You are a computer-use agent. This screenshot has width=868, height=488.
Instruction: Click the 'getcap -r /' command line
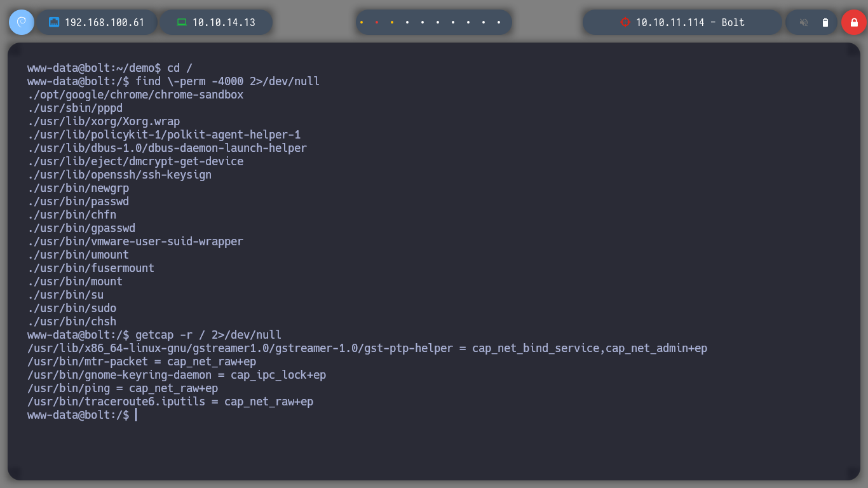click(x=154, y=335)
